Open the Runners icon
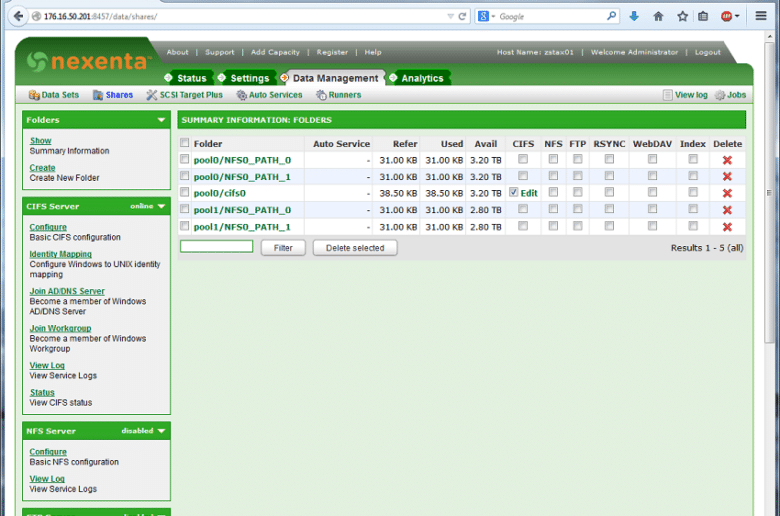Screen dimensions: 780x516 pyautogui.click(x=321, y=95)
